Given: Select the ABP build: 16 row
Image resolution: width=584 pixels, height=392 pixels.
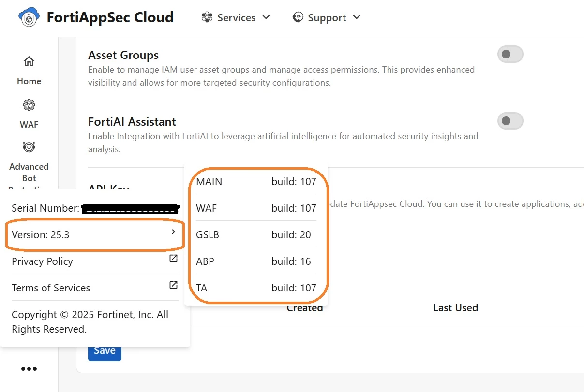Looking at the screenshot, I should (x=256, y=261).
